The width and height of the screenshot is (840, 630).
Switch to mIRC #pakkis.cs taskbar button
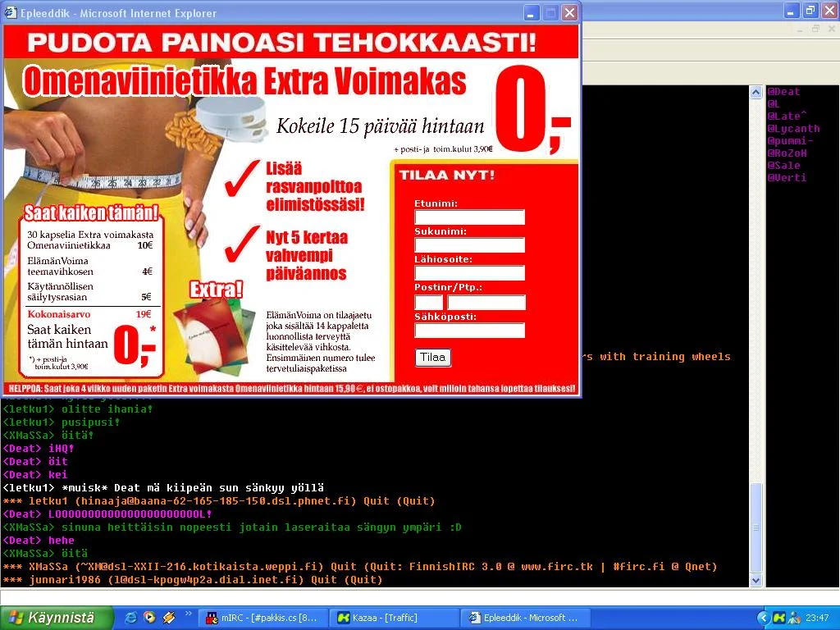[x=262, y=618]
